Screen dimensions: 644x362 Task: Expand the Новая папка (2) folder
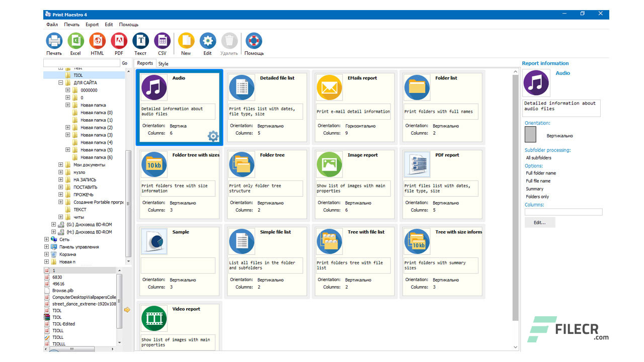68,127
